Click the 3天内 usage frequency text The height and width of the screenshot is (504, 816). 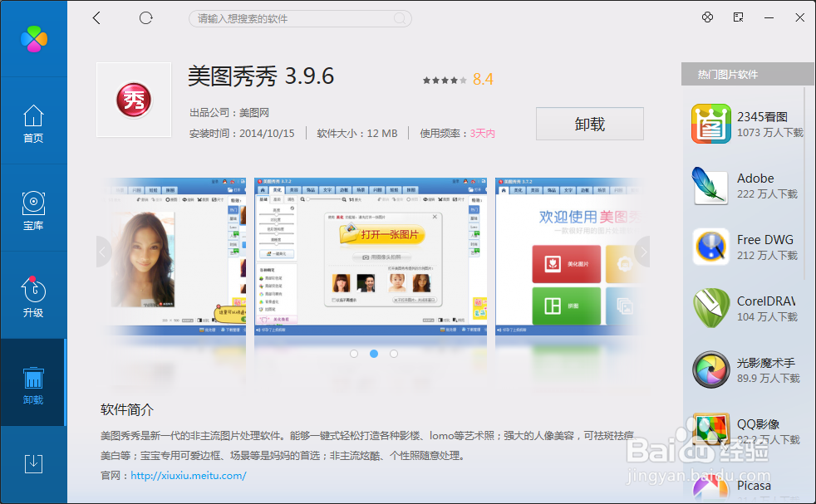tap(483, 133)
